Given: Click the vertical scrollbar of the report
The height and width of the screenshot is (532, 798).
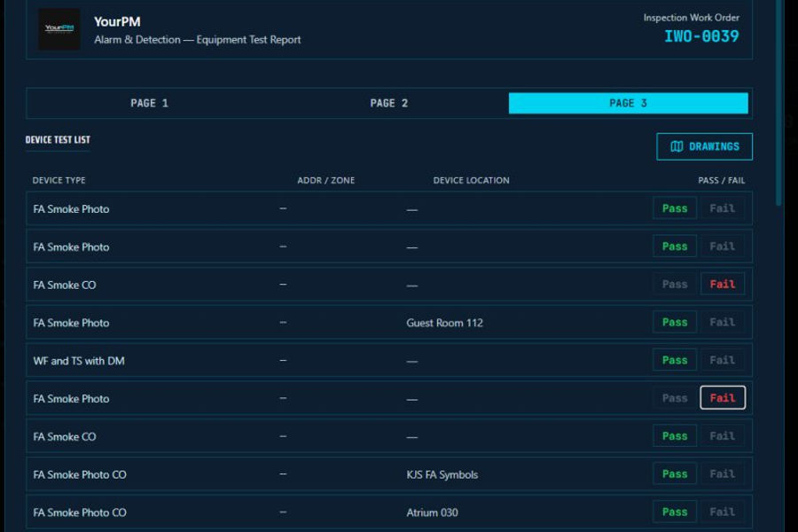Looking at the screenshot, I should coord(778,102).
